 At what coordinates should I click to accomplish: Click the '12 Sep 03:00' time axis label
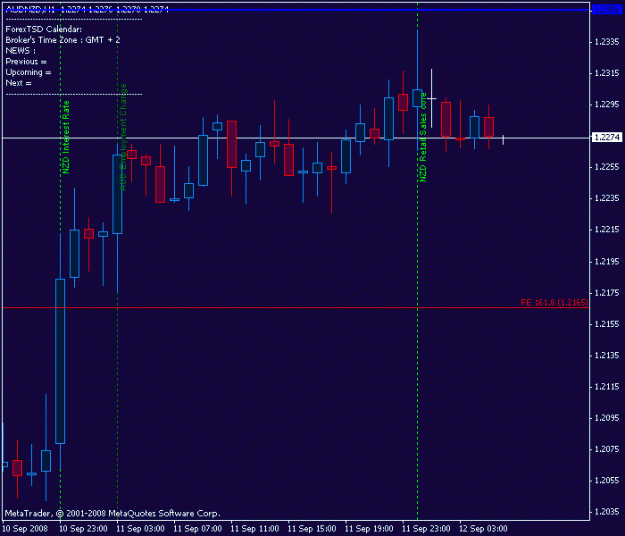483,529
